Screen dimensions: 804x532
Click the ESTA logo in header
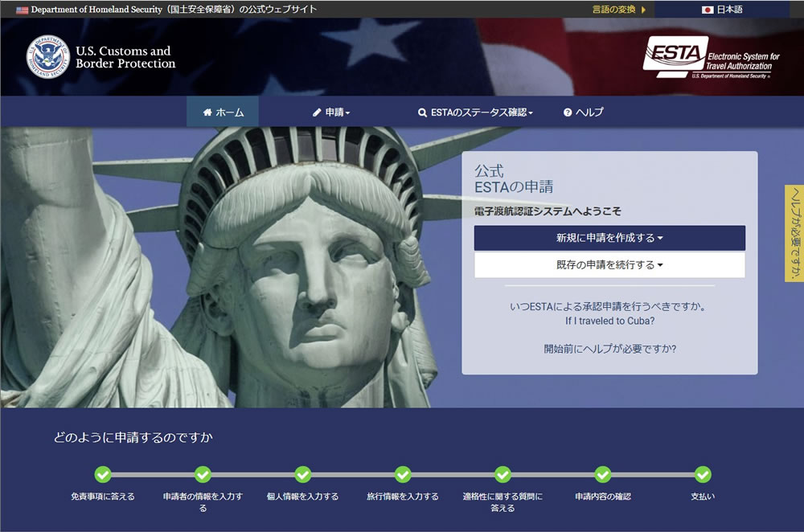pos(712,58)
